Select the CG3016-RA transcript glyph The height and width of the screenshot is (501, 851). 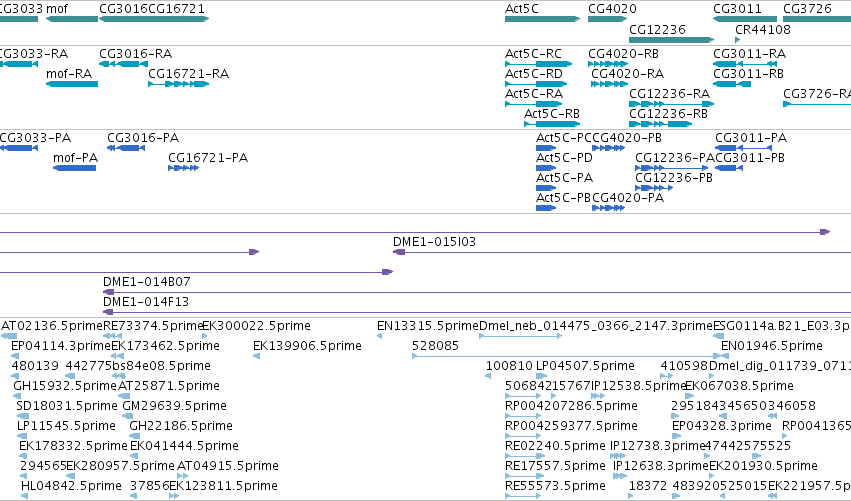tap(122, 64)
